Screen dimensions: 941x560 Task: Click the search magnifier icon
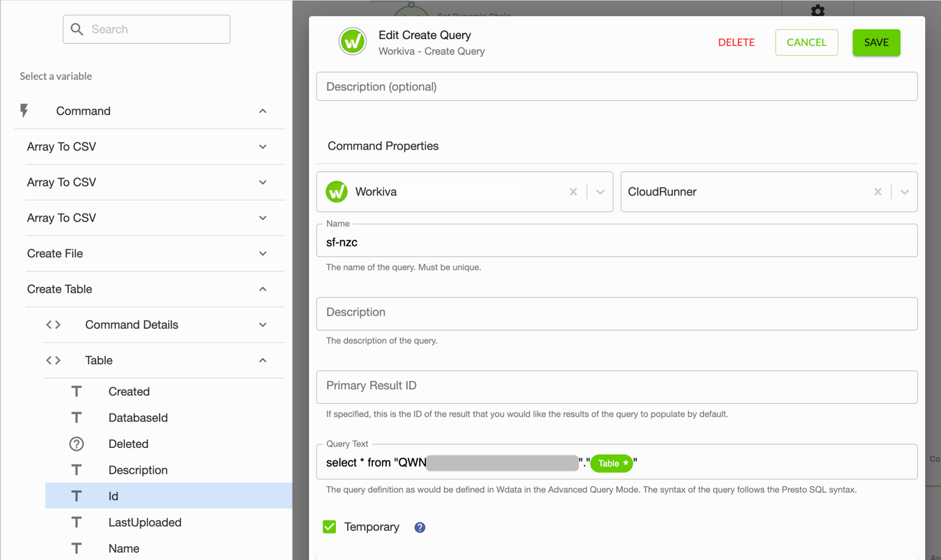[x=77, y=29]
